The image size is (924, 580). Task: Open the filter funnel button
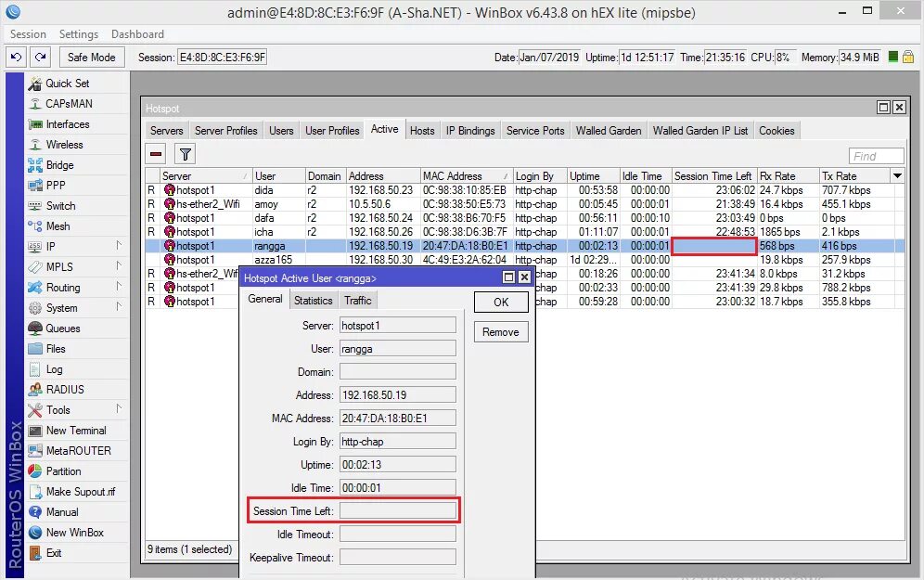tap(185, 154)
